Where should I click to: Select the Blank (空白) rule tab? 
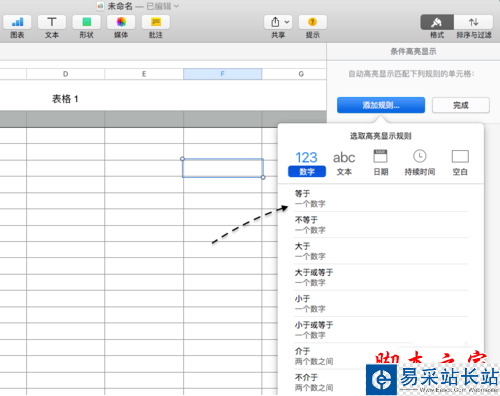[460, 163]
